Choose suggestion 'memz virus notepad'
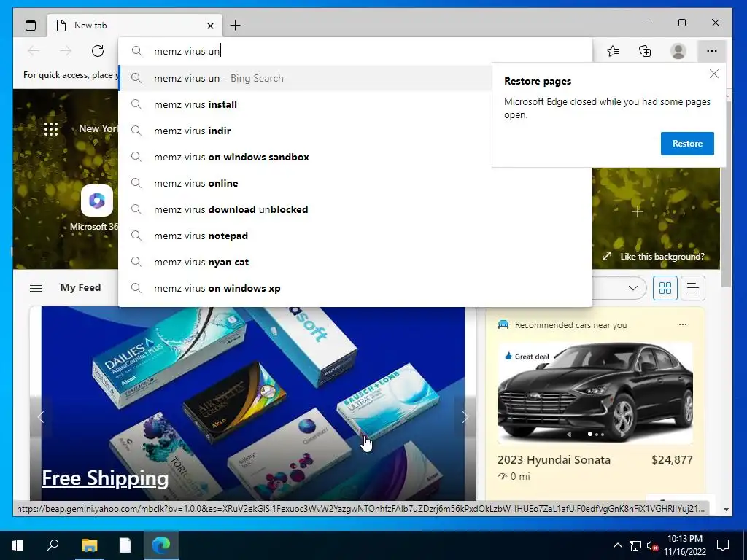Image resolution: width=747 pixels, height=560 pixels. tap(355, 236)
